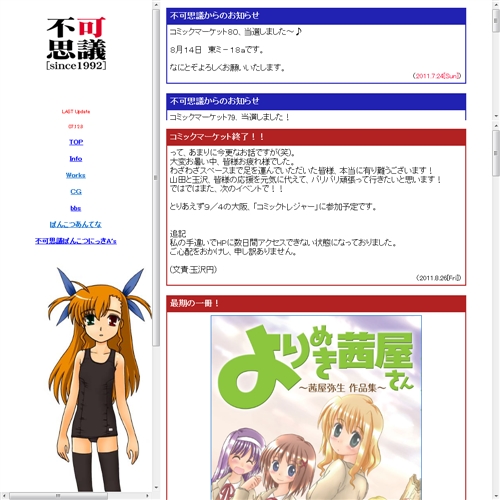This screenshot has height=500, width=500.
Task: Click the left frame's scroll-down arrow
Action: [156, 488]
